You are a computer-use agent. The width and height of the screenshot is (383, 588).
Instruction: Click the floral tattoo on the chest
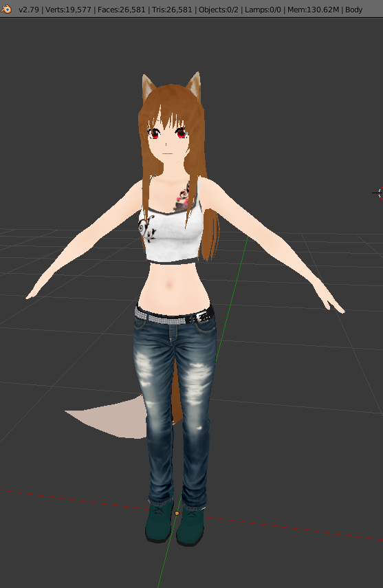click(183, 197)
